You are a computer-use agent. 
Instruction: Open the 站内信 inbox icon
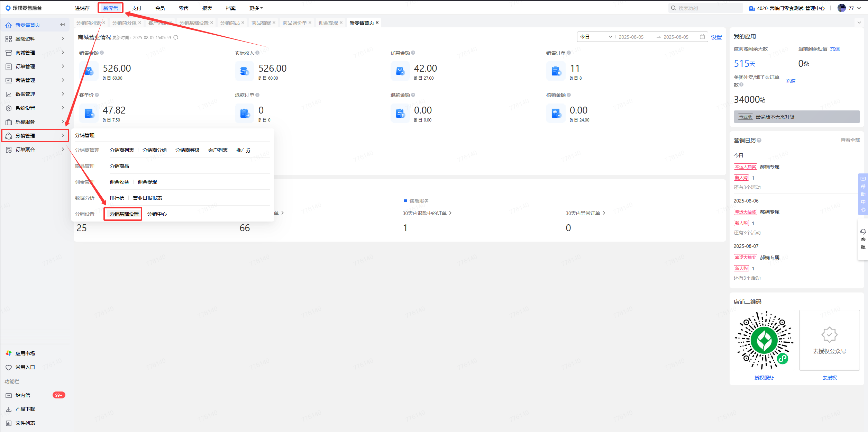point(9,395)
